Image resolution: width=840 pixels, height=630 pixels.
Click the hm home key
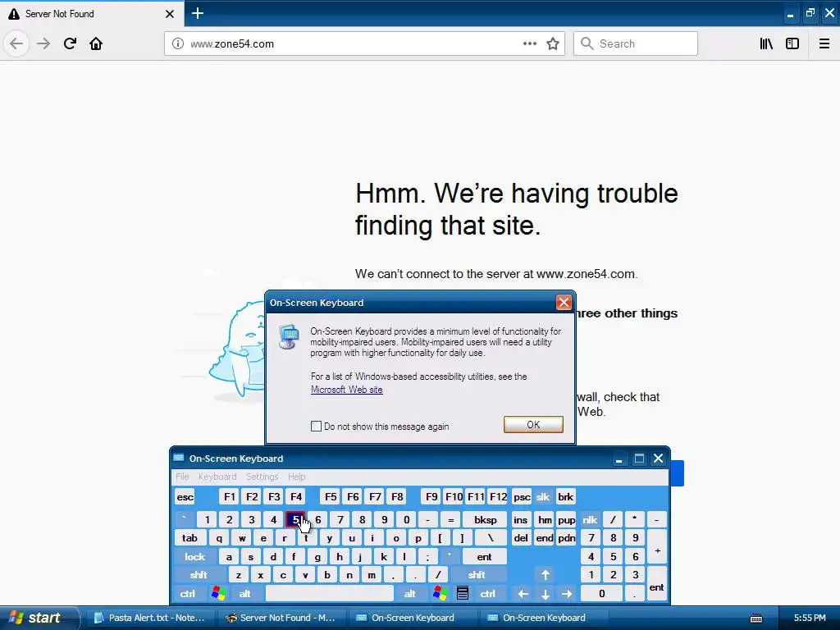point(545,519)
